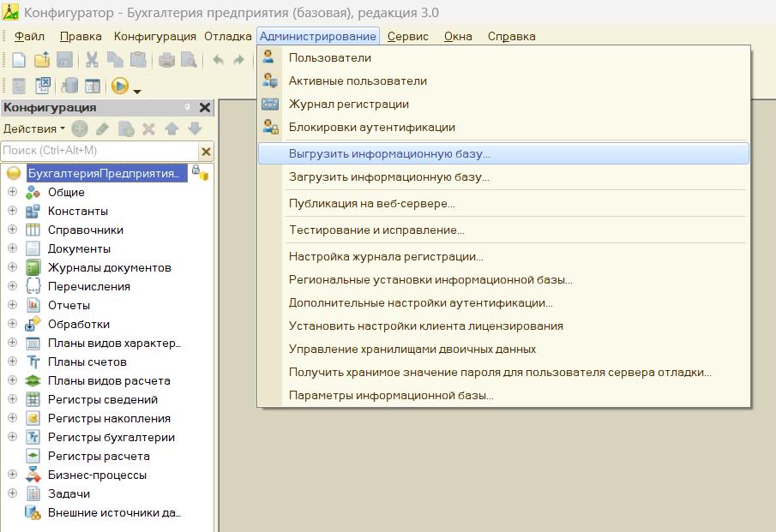Open the Правка menu
The height and width of the screenshot is (532, 776).
tap(81, 37)
